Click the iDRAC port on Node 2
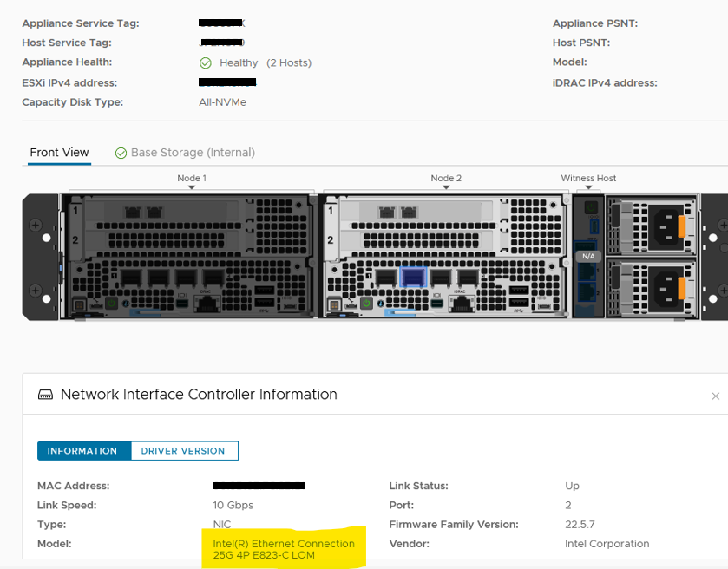The width and height of the screenshot is (728, 569). pyautogui.click(x=461, y=302)
